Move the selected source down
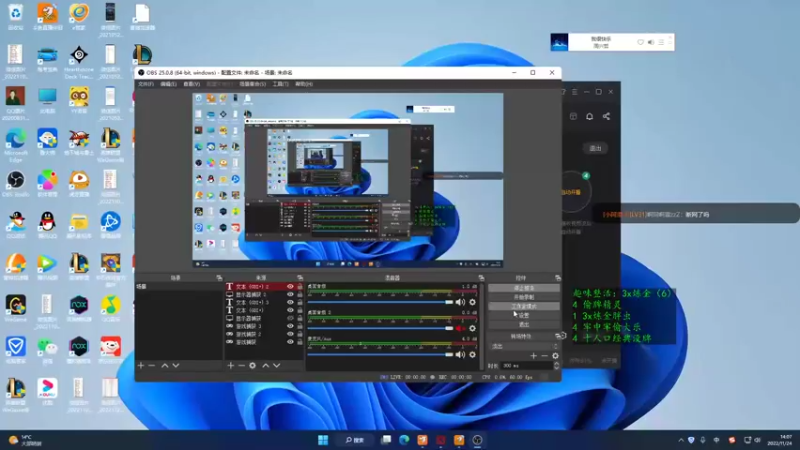This screenshot has height=450, width=800. coord(277,365)
